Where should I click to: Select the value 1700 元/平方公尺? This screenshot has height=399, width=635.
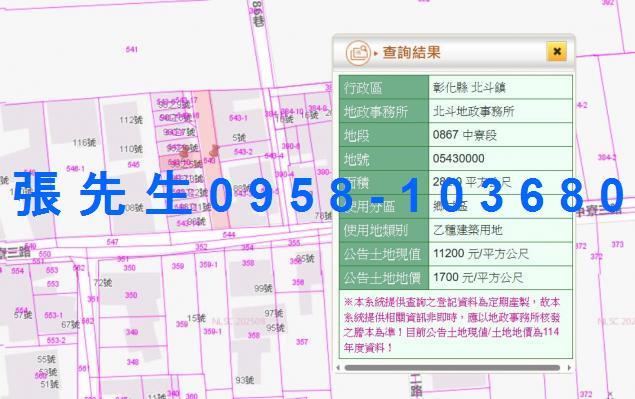coord(478,277)
